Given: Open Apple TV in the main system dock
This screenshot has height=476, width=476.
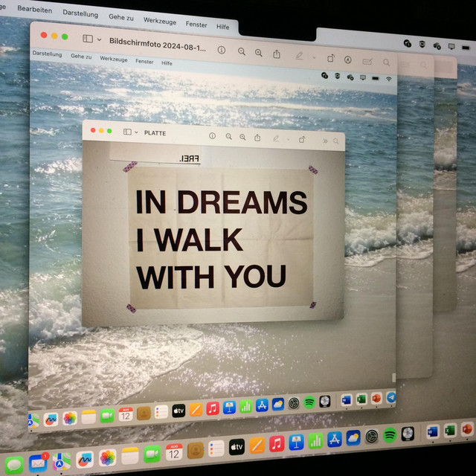Looking at the screenshot, I should point(237,447).
